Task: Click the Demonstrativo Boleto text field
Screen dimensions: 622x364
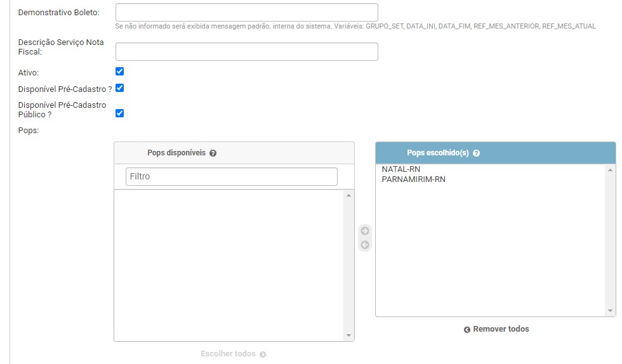Action: tap(247, 13)
